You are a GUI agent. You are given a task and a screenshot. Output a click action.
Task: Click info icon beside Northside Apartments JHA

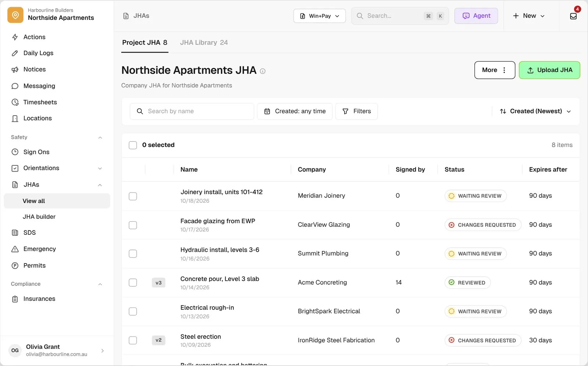point(263,71)
